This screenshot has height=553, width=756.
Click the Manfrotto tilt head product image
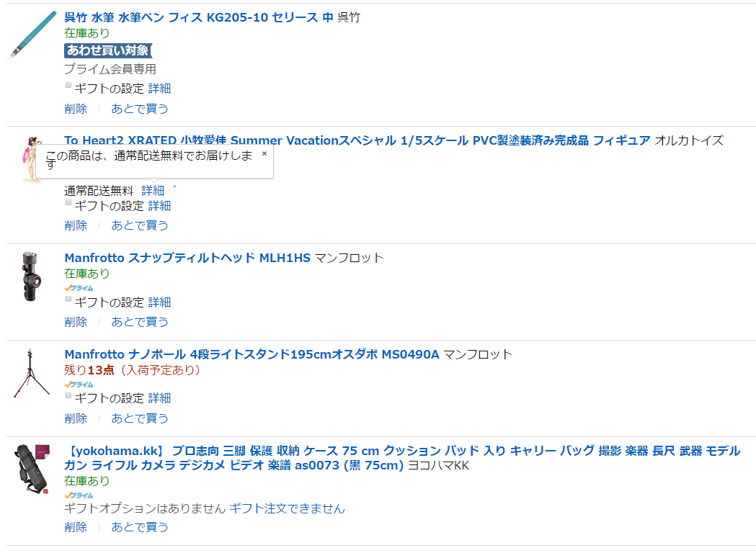coord(30,276)
